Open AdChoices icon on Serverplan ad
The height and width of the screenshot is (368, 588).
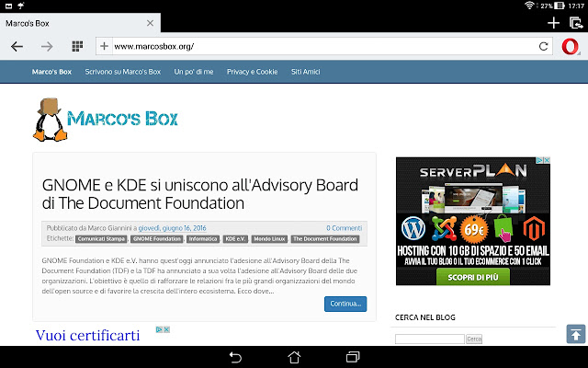click(x=539, y=160)
